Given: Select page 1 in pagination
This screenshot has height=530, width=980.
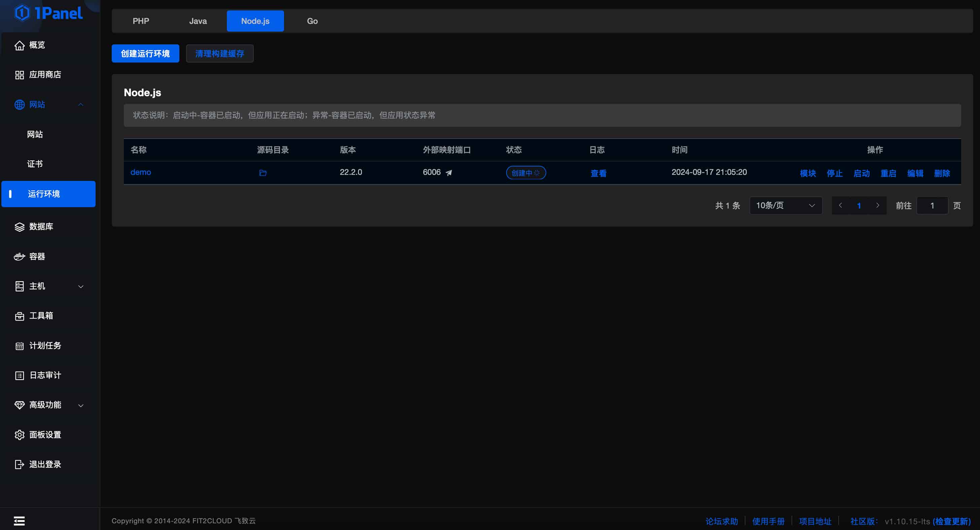Looking at the screenshot, I should [859, 206].
